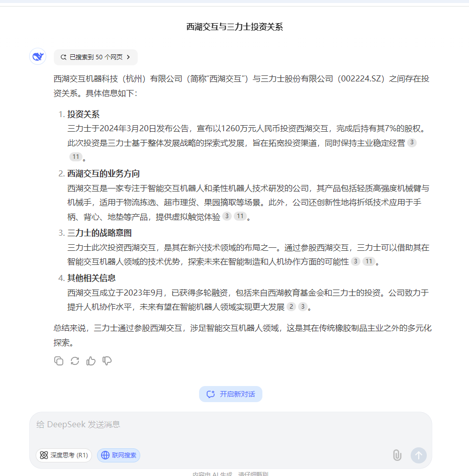This screenshot has width=469, height=476.
Task: Click the stock code text 002224.SZ
Action: [x=360, y=79]
